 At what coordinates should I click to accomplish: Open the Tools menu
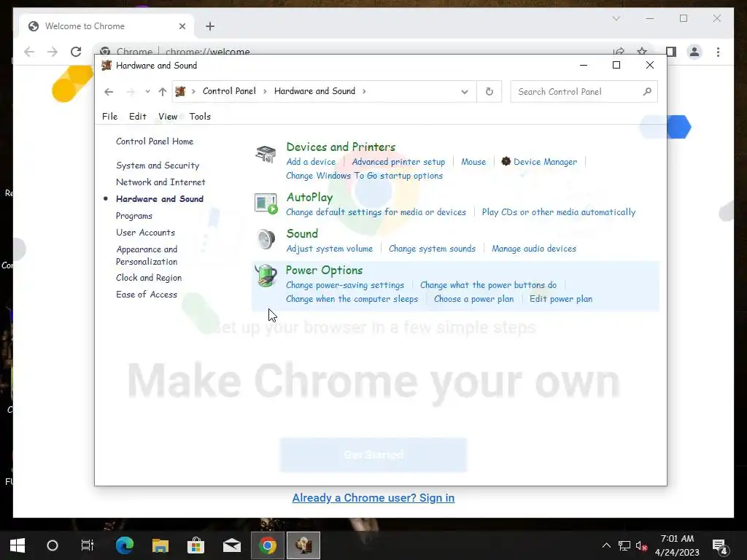200,116
